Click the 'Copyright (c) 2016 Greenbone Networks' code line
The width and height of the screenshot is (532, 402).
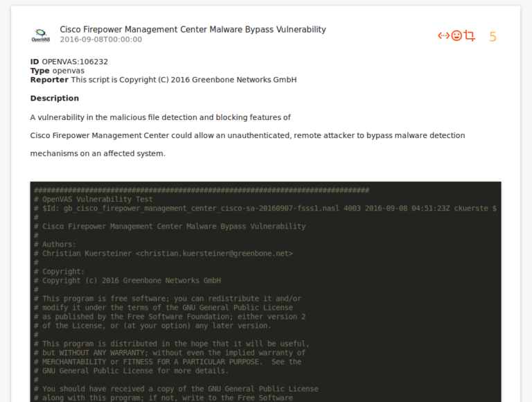pyautogui.click(x=131, y=281)
